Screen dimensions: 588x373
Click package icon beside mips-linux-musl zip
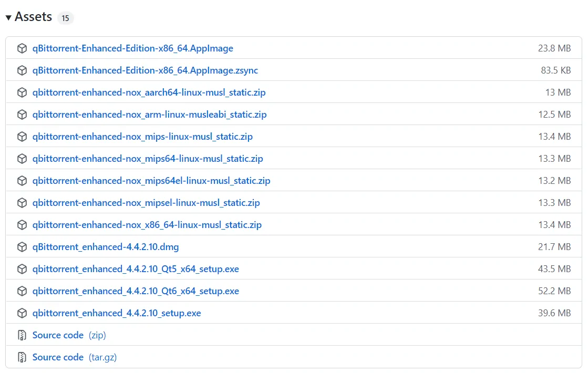22,137
